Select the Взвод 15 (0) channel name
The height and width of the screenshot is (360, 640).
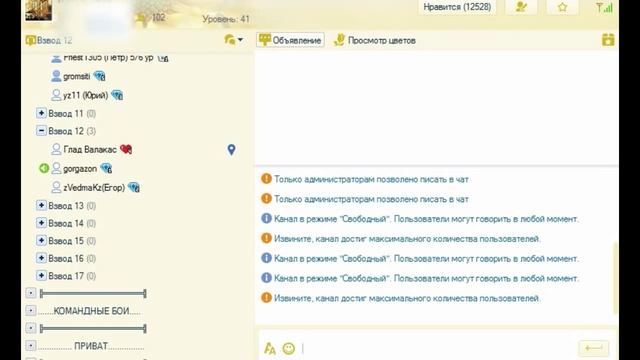(x=72, y=241)
